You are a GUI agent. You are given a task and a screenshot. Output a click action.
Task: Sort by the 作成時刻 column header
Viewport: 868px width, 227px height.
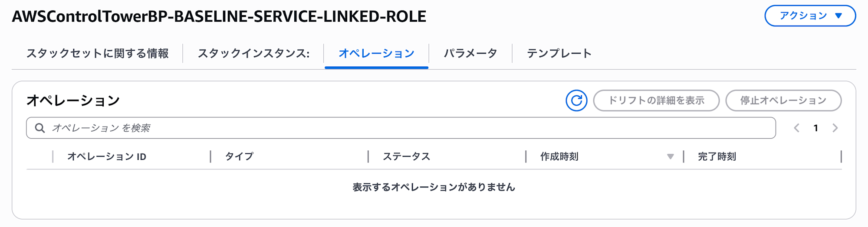559,157
